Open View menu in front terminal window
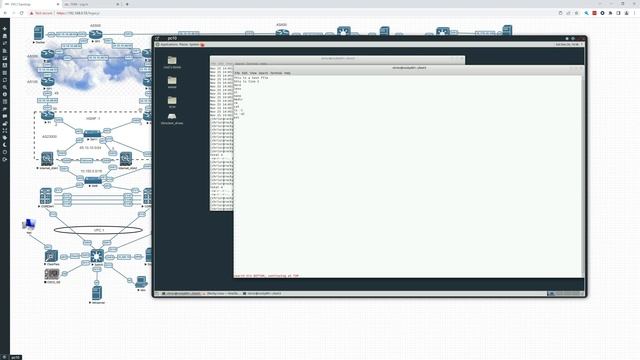This screenshot has width=640, height=360. click(x=253, y=73)
